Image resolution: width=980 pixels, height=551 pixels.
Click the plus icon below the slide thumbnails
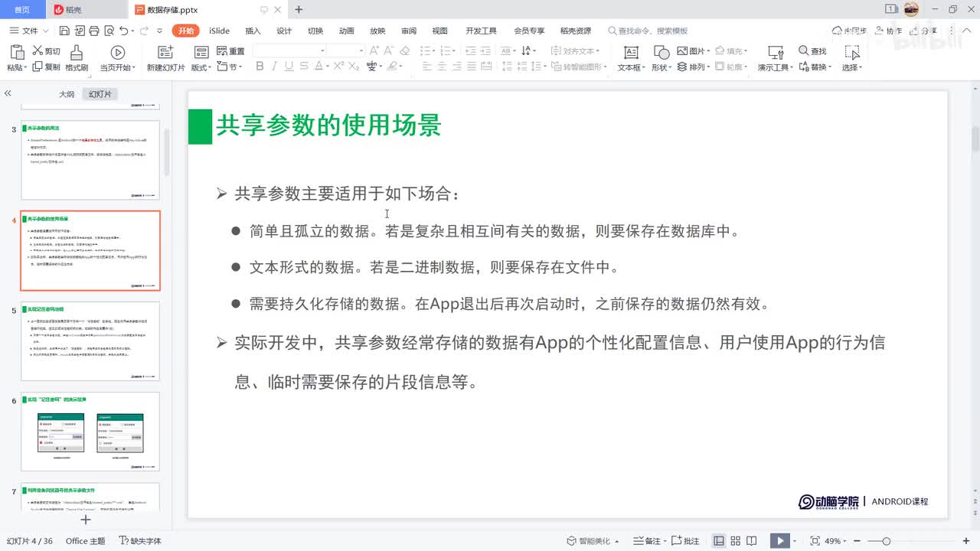point(86,520)
